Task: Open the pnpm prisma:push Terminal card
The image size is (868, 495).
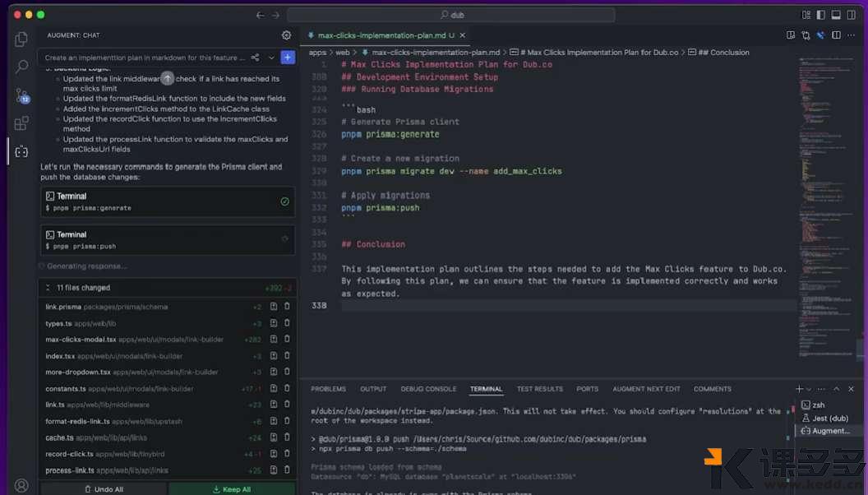Action: (167, 240)
